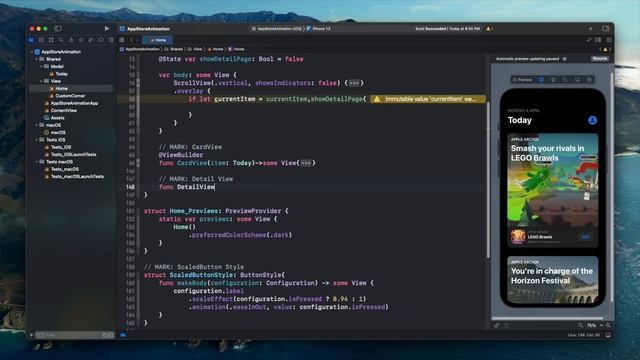Screen dimensions: 640x360
Task: Open the Report navigator icon
Action: coord(111,40)
